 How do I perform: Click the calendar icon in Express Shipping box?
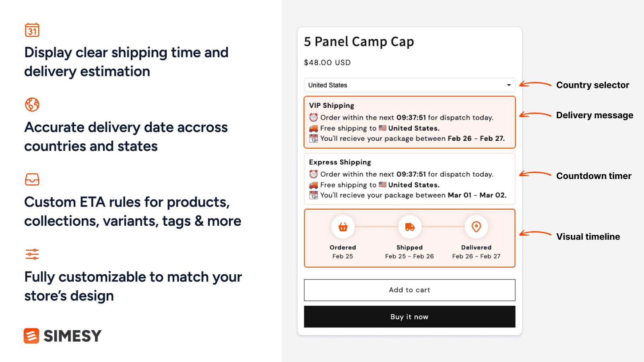point(314,195)
